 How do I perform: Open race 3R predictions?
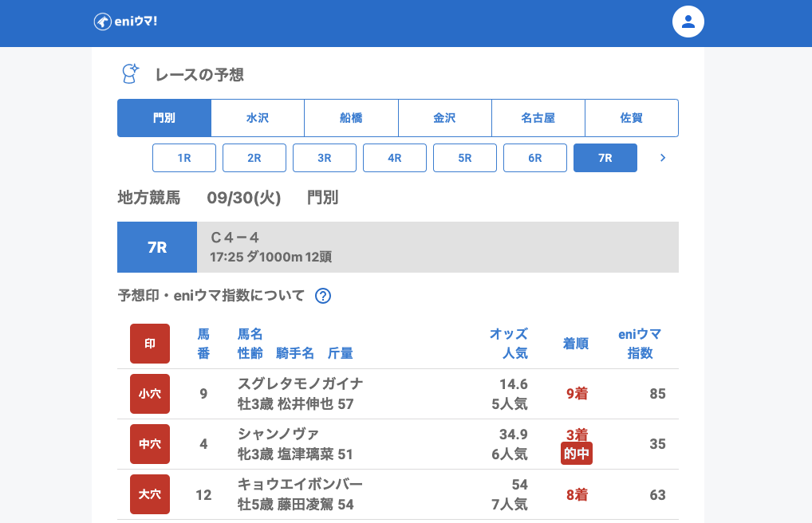point(325,158)
